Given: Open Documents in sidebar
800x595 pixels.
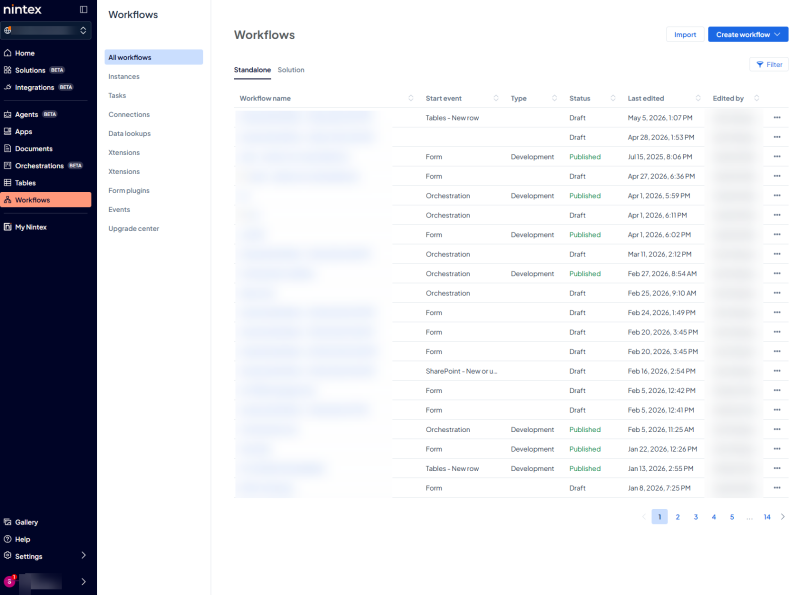Looking at the screenshot, I should click(34, 148).
